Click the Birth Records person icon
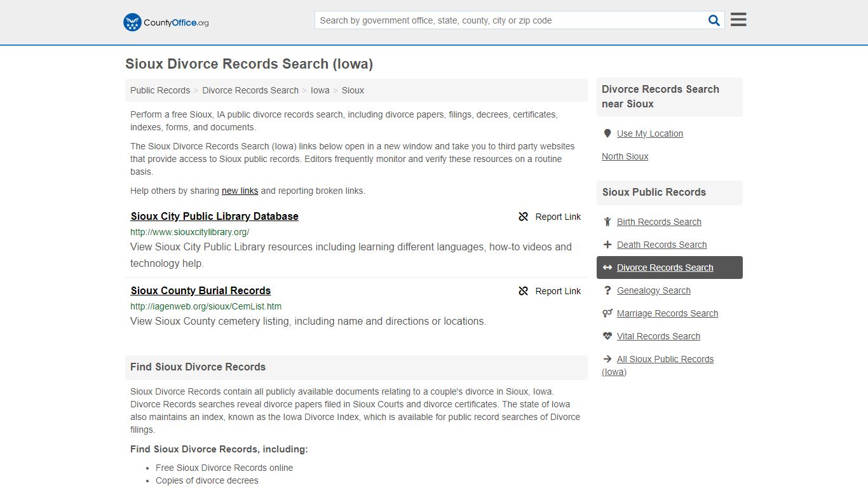 pyautogui.click(x=607, y=222)
